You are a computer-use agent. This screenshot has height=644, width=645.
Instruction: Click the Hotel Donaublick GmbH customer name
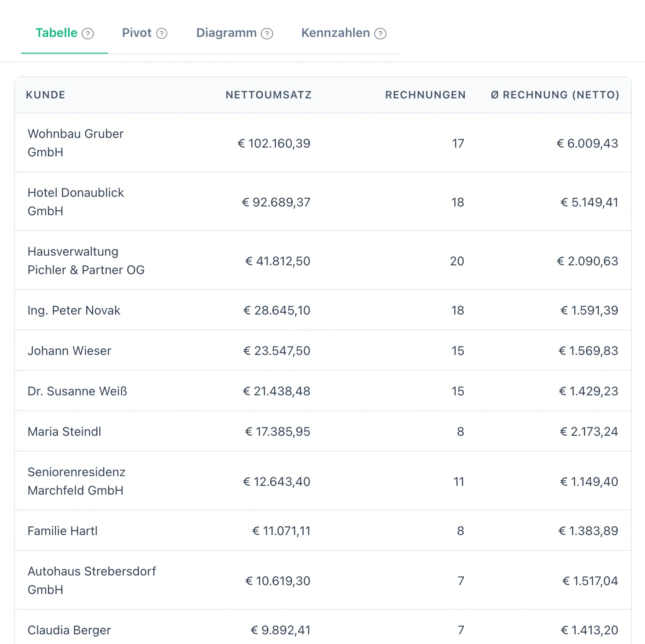click(76, 202)
